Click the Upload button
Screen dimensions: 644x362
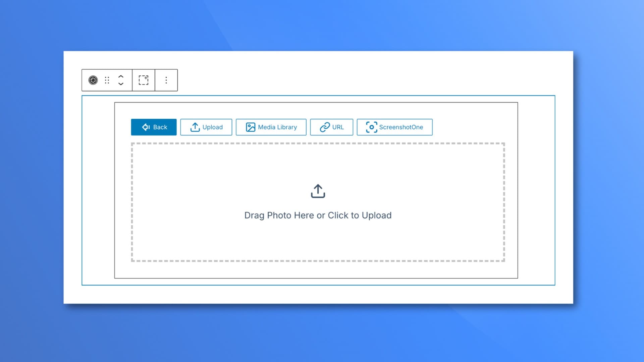206,127
